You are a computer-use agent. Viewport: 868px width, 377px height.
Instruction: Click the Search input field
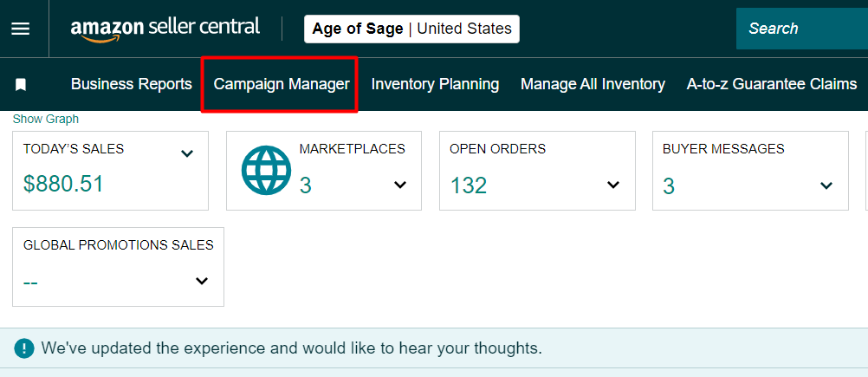click(x=801, y=29)
